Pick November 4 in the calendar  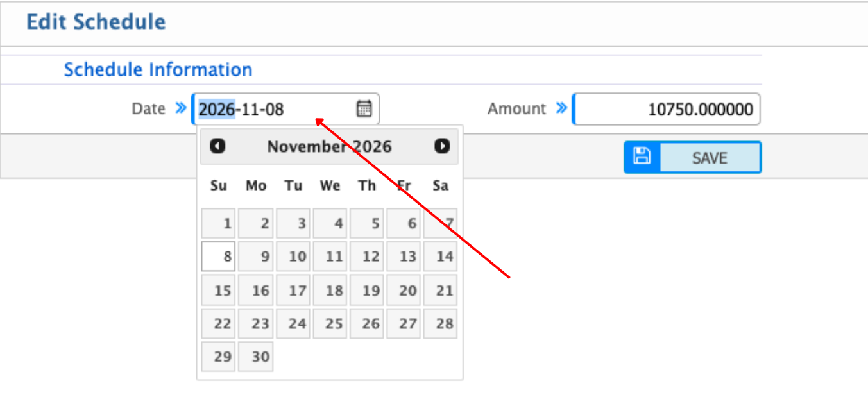pos(330,224)
